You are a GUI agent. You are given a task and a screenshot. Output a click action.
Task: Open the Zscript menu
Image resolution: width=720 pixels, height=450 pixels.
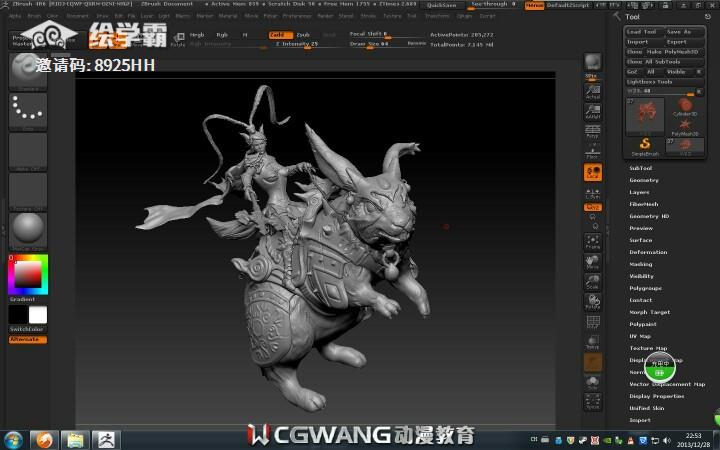pos(487,16)
